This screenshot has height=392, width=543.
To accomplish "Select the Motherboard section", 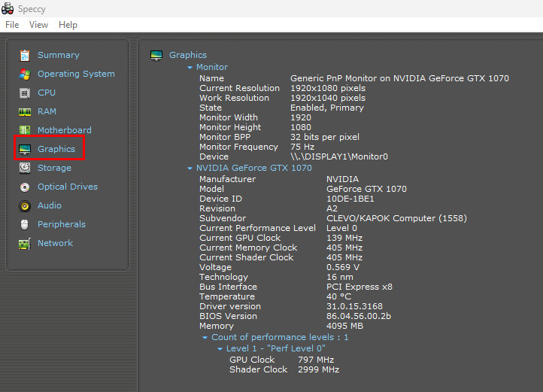I will pyautogui.click(x=65, y=130).
